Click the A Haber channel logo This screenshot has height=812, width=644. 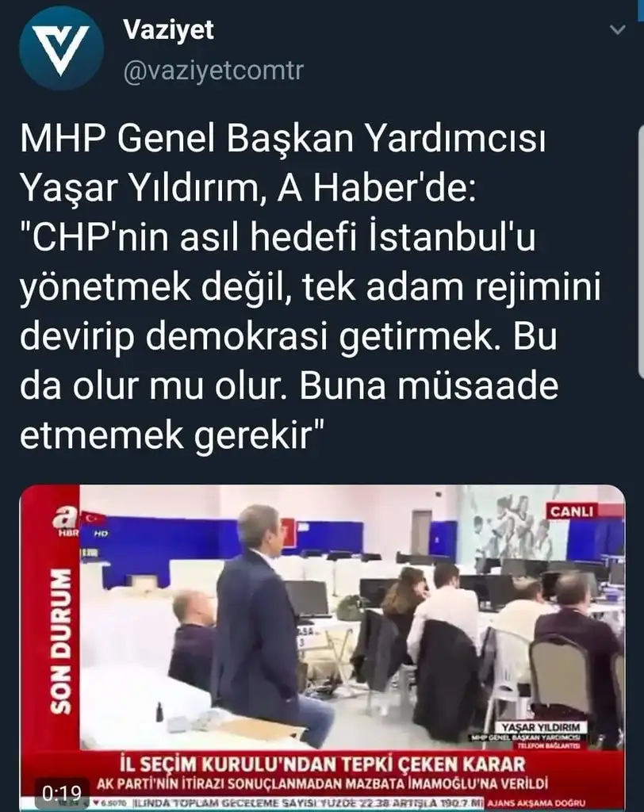tap(66, 520)
